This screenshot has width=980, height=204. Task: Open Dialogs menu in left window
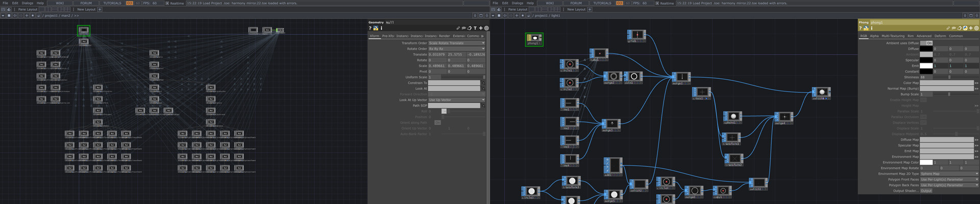[x=28, y=3]
